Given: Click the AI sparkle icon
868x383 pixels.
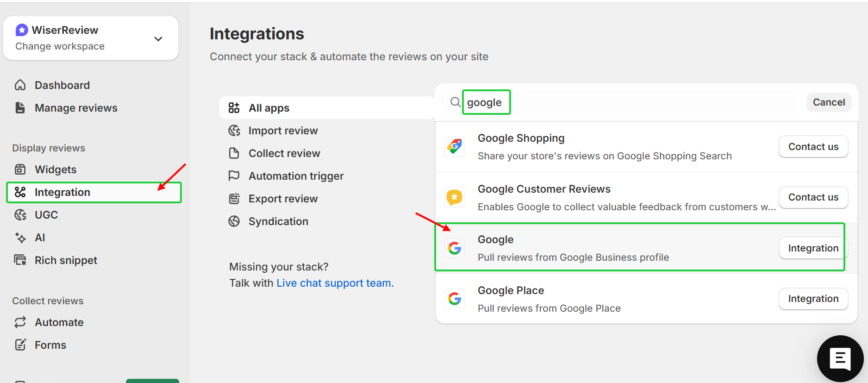Looking at the screenshot, I should tap(20, 237).
